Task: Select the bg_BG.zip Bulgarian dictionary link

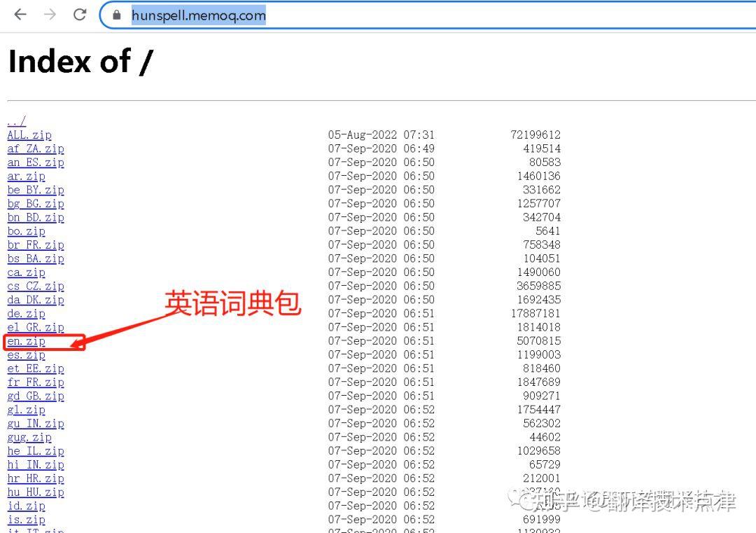Action: click(x=35, y=204)
